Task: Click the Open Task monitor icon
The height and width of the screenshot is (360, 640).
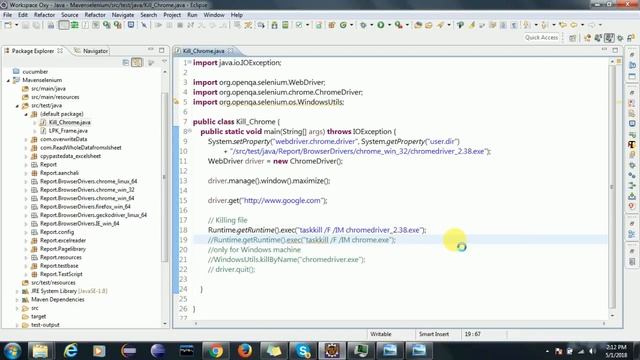Action: 131,25
